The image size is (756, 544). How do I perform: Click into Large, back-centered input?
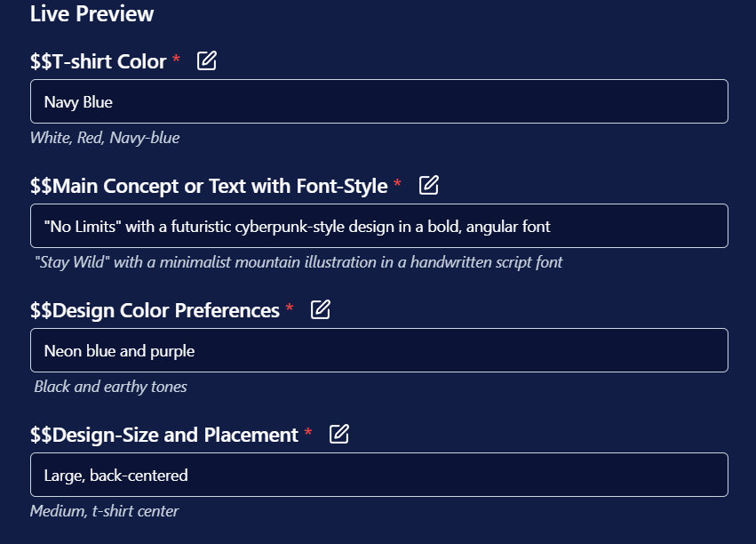click(379, 475)
